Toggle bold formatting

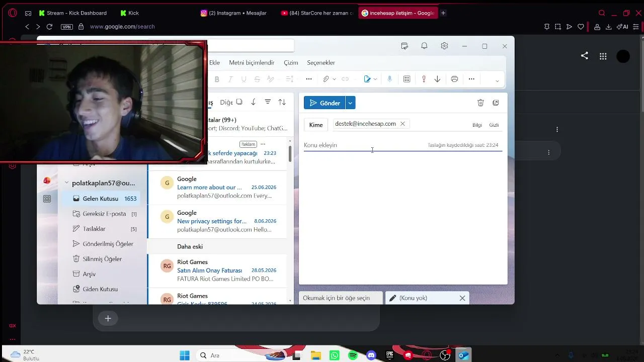tap(217, 79)
